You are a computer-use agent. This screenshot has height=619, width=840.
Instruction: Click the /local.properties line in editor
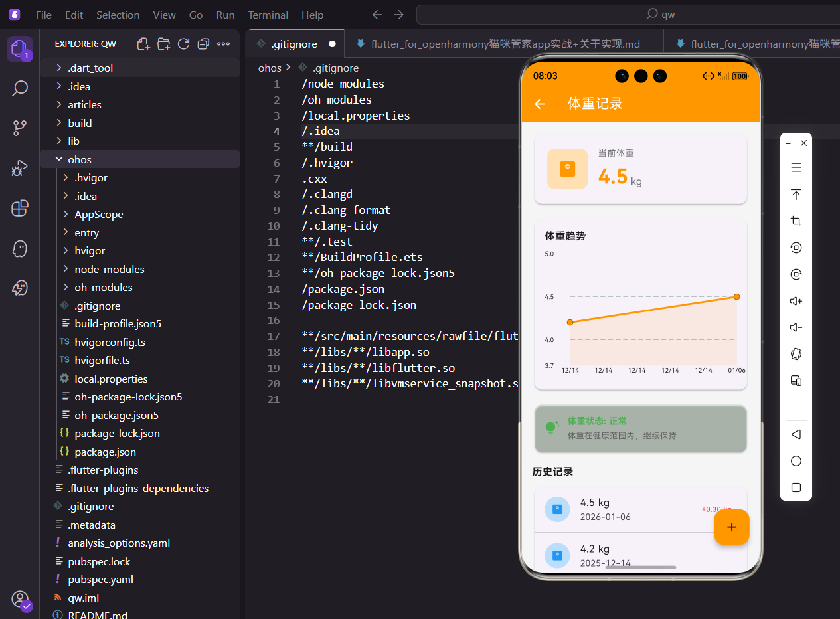point(355,116)
